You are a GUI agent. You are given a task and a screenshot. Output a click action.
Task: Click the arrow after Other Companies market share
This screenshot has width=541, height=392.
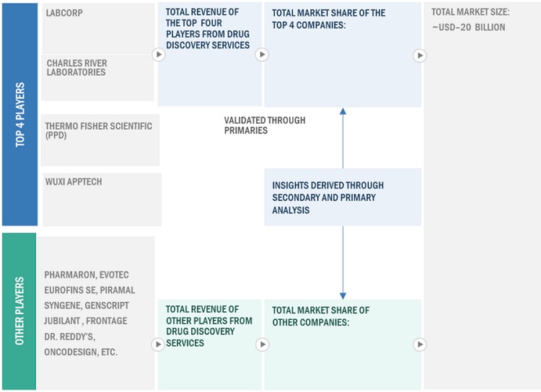tap(420, 344)
